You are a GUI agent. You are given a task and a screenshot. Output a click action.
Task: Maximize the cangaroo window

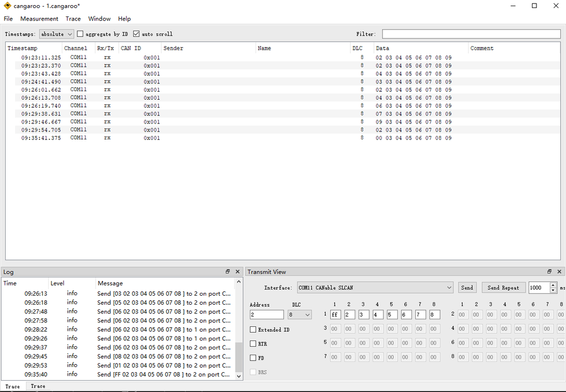click(535, 6)
